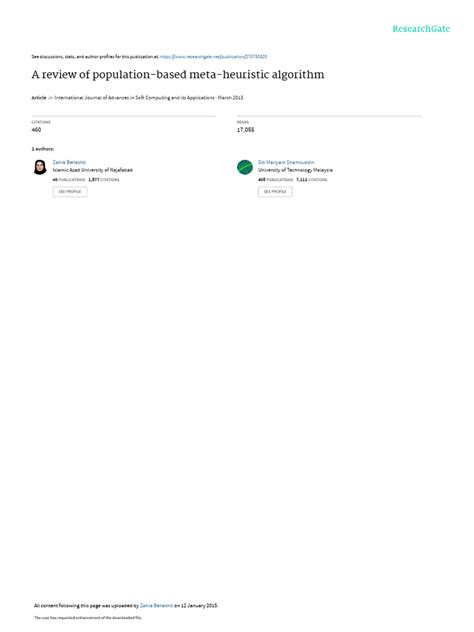Click the 1,877 citations stat for Beheshti
Viewport: 474px width, 632px height.
click(x=104, y=180)
